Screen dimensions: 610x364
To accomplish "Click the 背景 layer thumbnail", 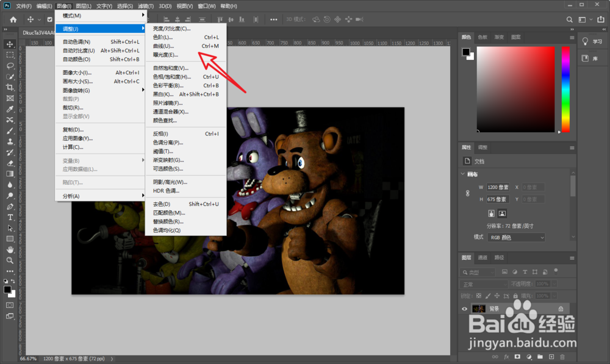I will (478, 309).
